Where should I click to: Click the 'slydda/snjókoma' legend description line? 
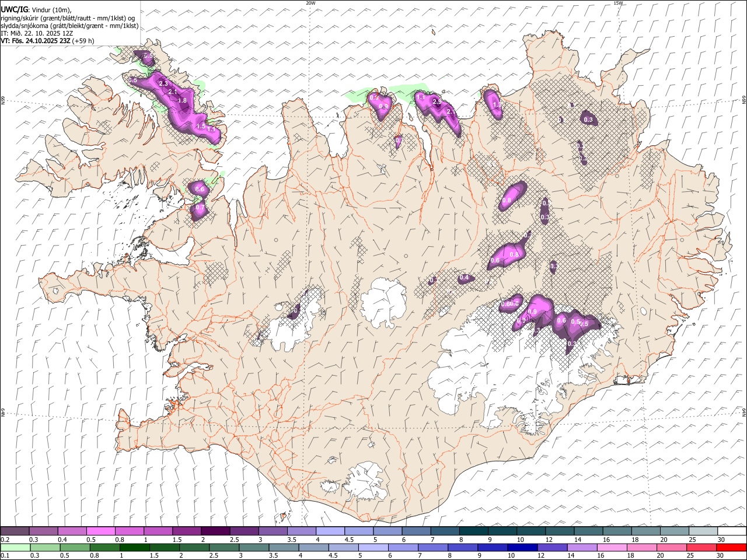click(x=69, y=26)
